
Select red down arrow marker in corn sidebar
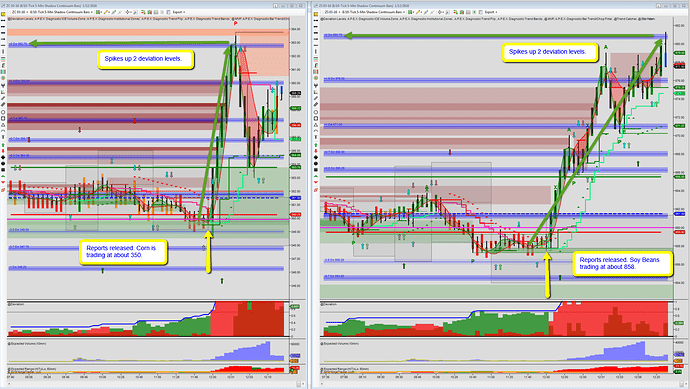(x=3, y=152)
